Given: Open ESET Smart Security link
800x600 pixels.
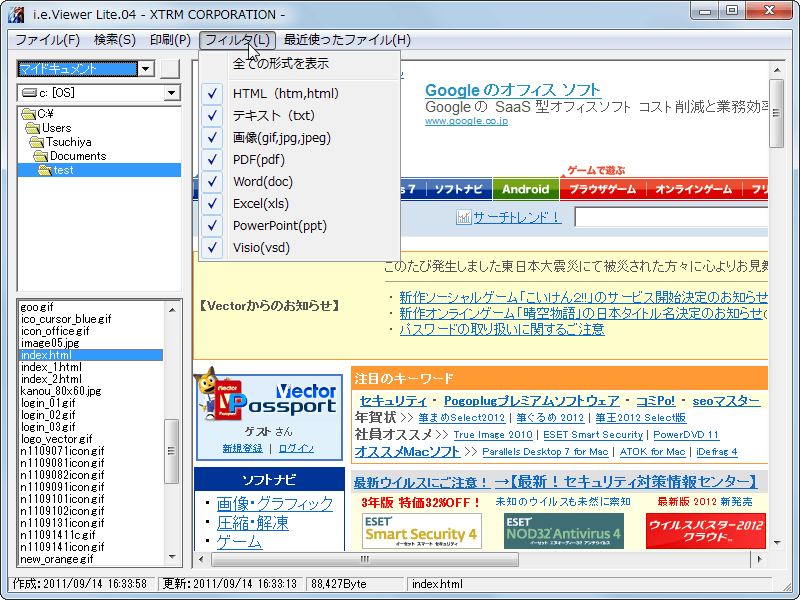Looking at the screenshot, I should [593, 435].
